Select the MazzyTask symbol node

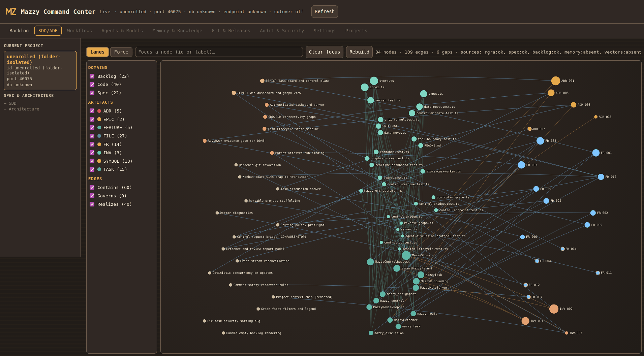[421, 275]
